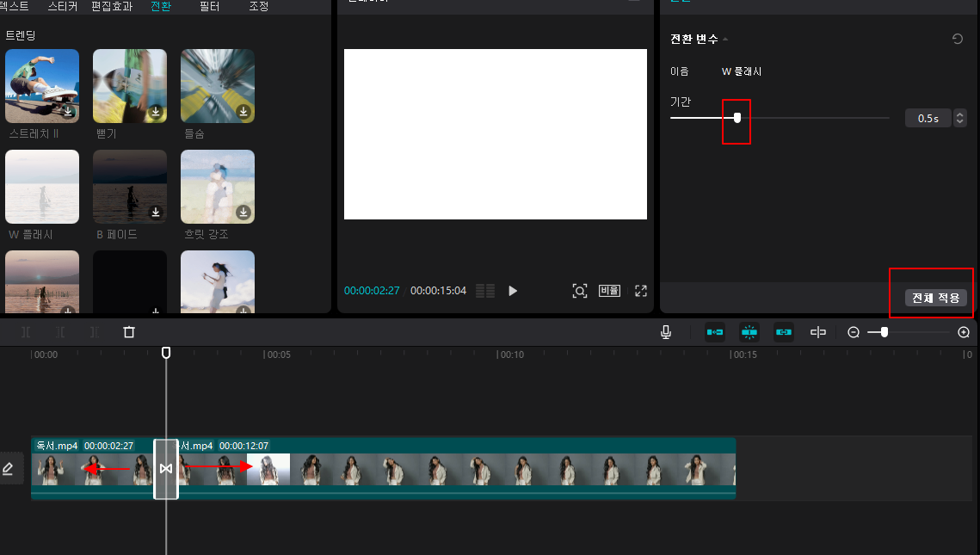Open the 스티커 tab
The image size is (980, 555).
(x=63, y=6)
